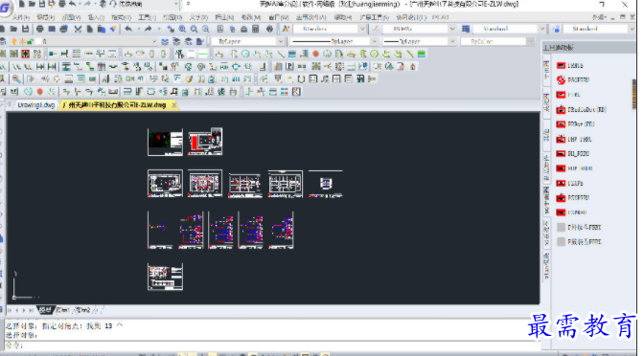Toggle the green layer lock icon
This screenshot has width=644, height=356.
pos(30,41)
